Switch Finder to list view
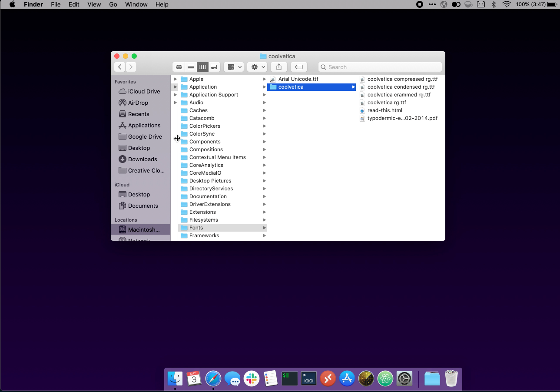This screenshot has height=392, width=560. tap(190, 67)
